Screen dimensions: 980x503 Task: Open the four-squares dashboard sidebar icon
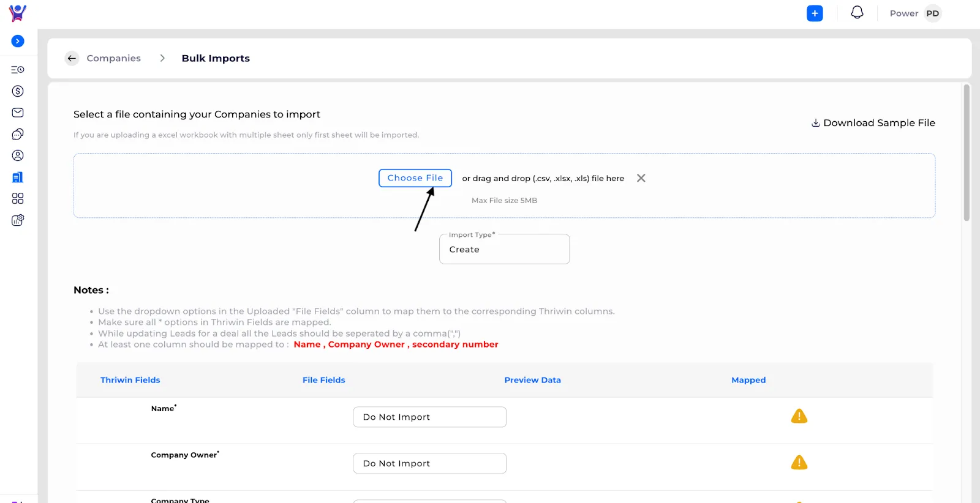pyautogui.click(x=18, y=198)
